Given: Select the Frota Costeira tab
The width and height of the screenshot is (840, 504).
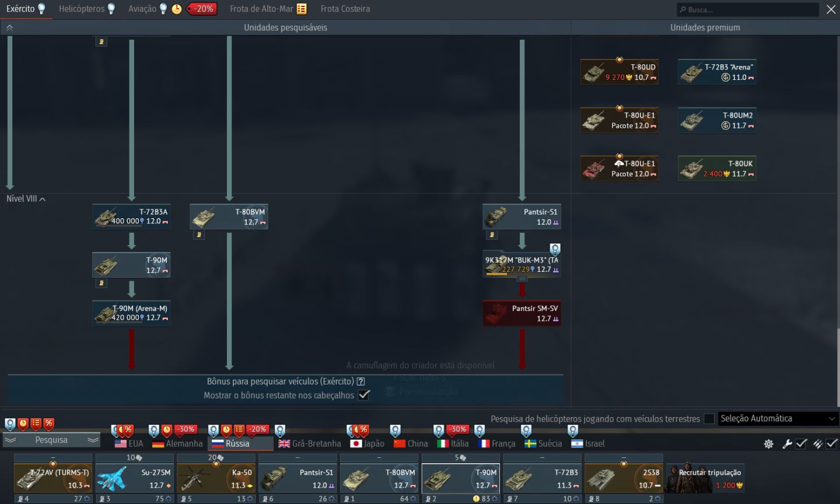Looking at the screenshot, I should pyautogui.click(x=345, y=9).
